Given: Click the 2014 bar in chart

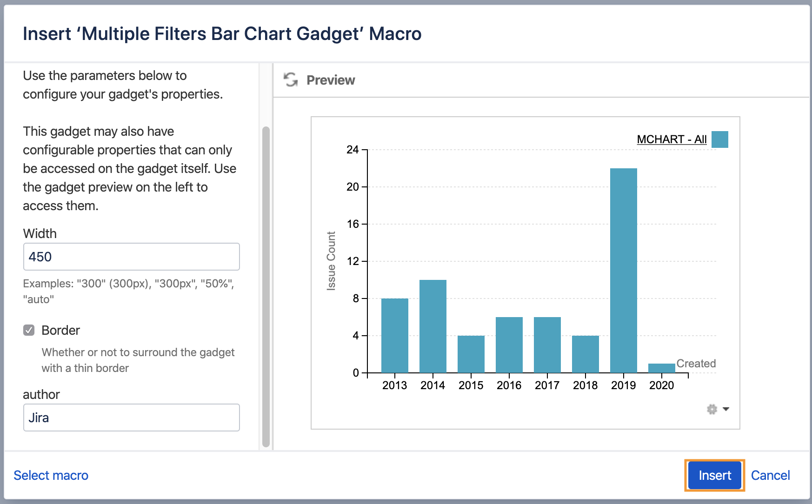Looking at the screenshot, I should tap(433, 326).
